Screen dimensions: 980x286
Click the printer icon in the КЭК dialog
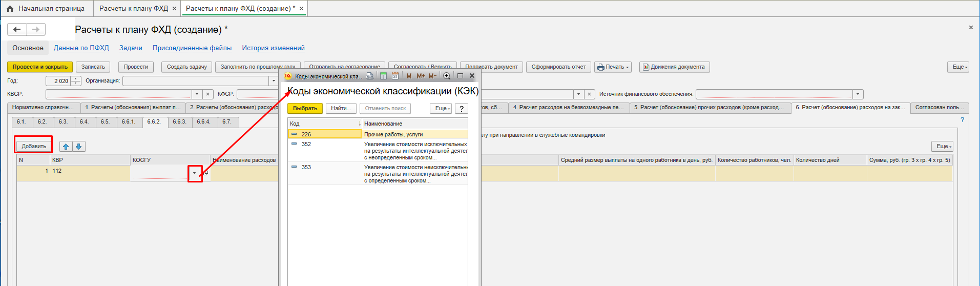(370, 76)
